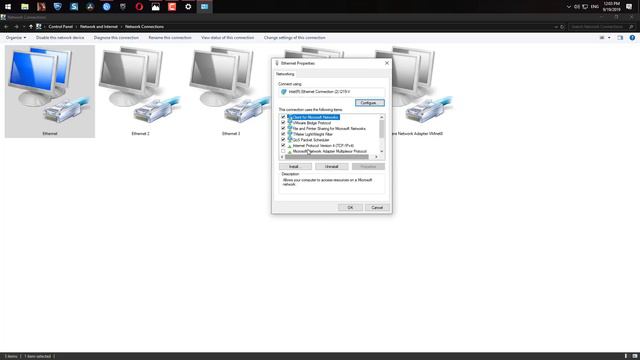
Task: Click OK in Ethernet Properties
Action: (x=350, y=207)
